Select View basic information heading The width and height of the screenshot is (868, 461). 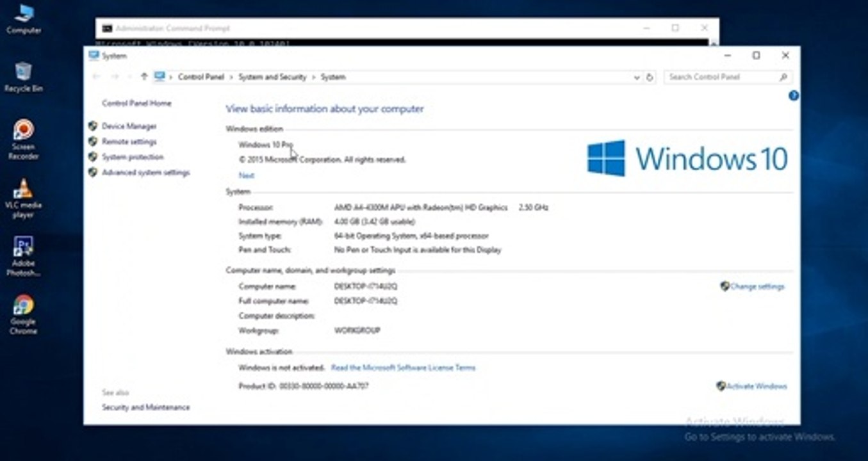(x=325, y=109)
